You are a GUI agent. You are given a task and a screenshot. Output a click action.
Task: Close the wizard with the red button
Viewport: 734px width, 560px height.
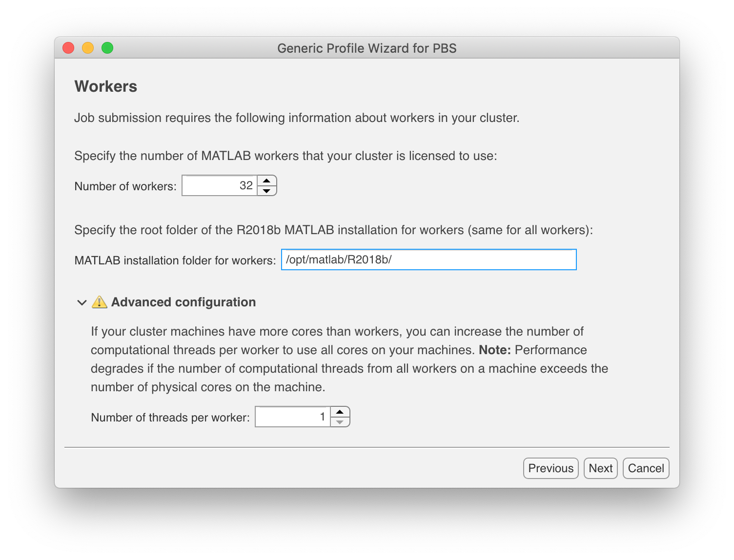pyautogui.click(x=68, y=48)
